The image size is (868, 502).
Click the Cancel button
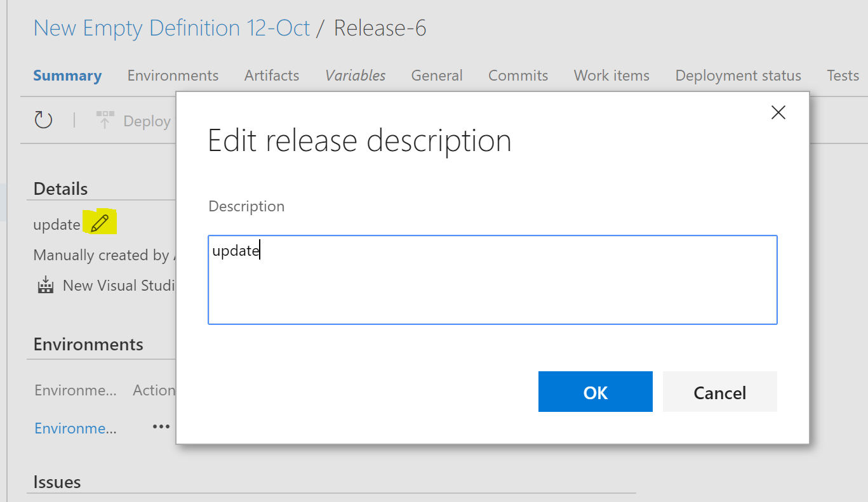719,392
